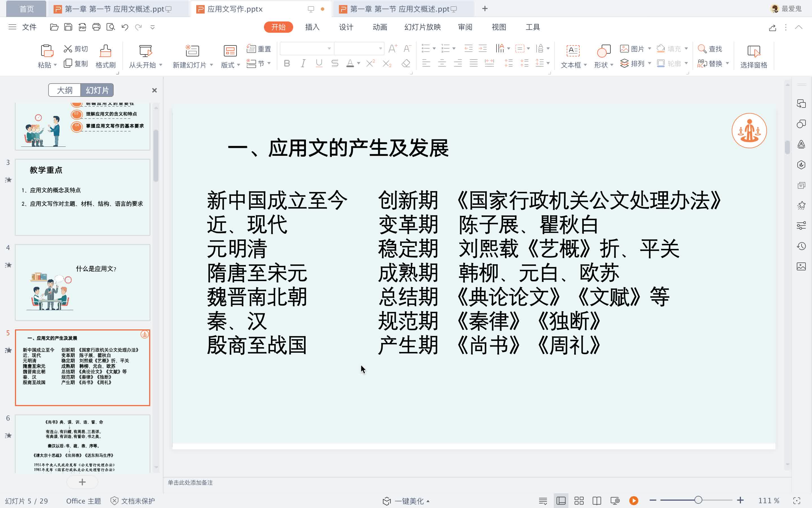Click 文档未保护 protection status

tap(133, 501)
